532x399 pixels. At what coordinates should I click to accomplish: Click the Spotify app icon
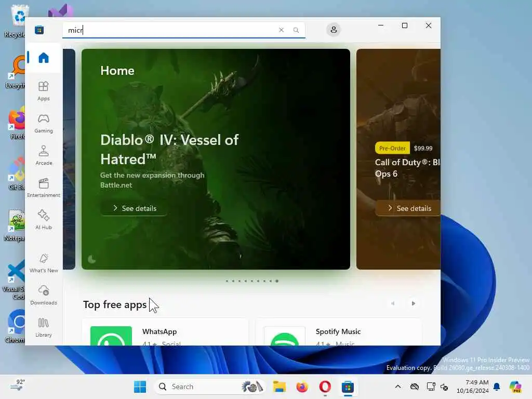pos(284,336)
